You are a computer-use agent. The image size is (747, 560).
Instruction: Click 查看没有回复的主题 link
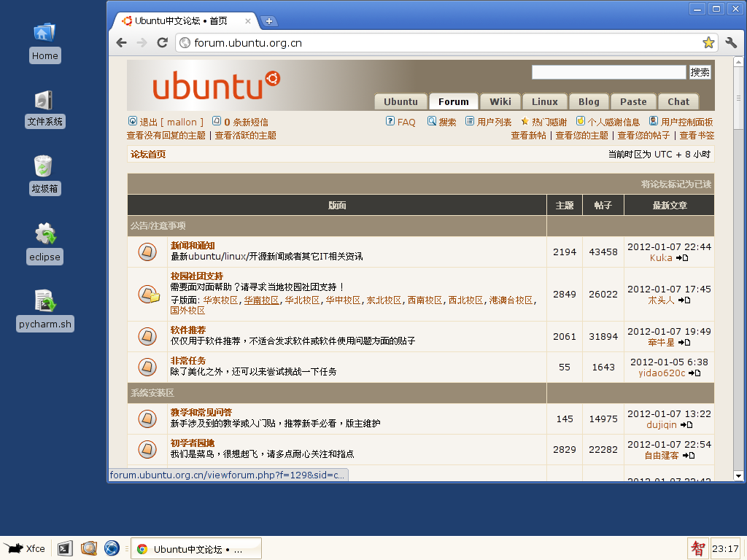pyautogui.click(x=166, y=136)
